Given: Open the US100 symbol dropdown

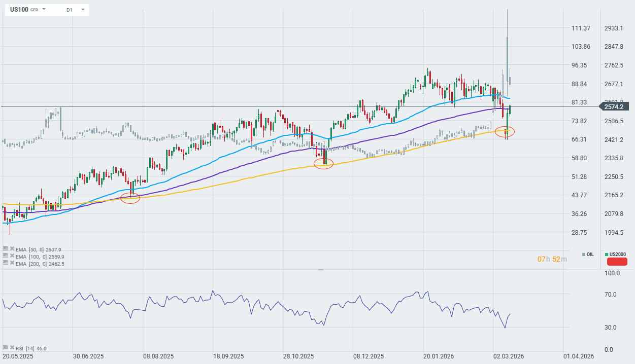Looking at the screenshot, I should [44, 10].
